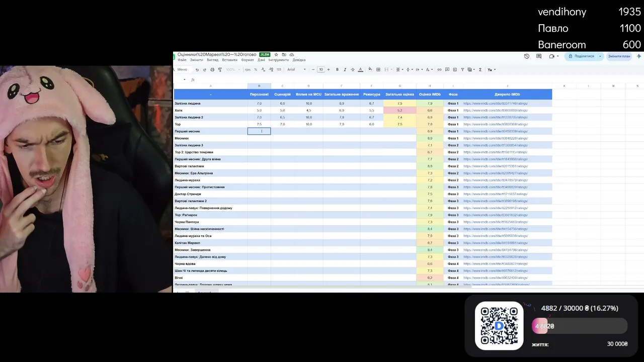The image size is (644, 362).
Task: Create a filter with funnel icon
Action: point(462,69)
